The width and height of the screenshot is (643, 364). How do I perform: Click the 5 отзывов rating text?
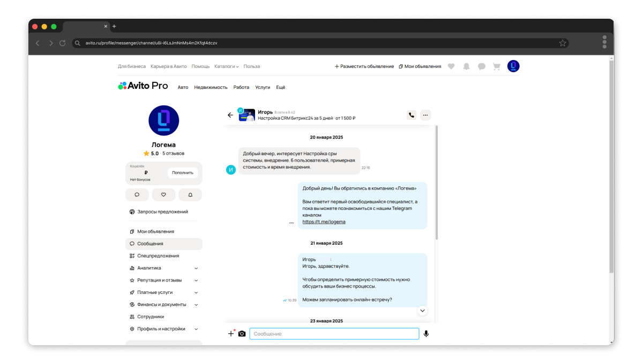coord(174,154)
